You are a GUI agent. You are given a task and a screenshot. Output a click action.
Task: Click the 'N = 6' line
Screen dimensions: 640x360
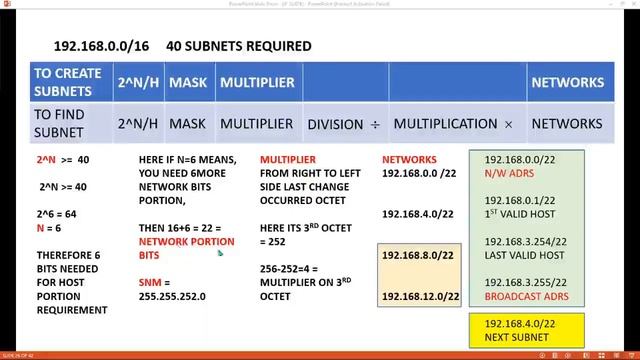point(49,228)
